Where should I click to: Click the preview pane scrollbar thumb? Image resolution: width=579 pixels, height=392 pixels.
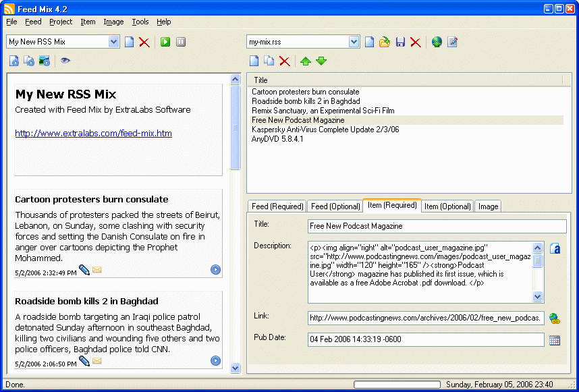point(236,128)
